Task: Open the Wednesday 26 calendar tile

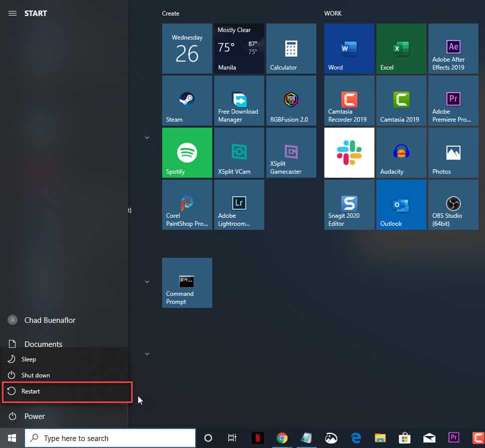Action: pyautogui.click(x=187, y=48)
